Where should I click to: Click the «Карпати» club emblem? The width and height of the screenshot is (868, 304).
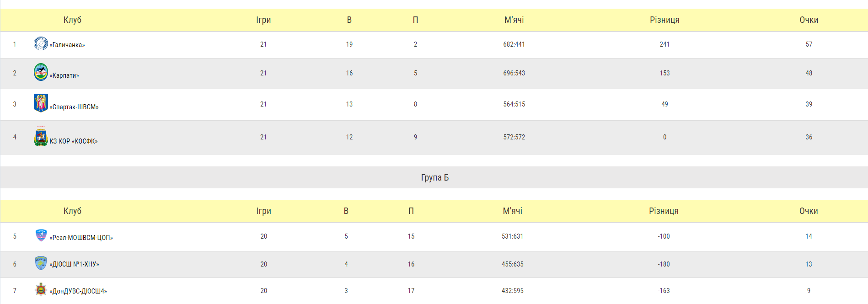[41, 72]
